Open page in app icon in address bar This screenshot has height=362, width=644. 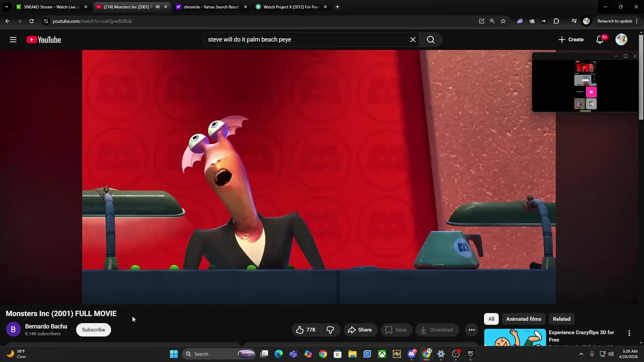point(481,21)
